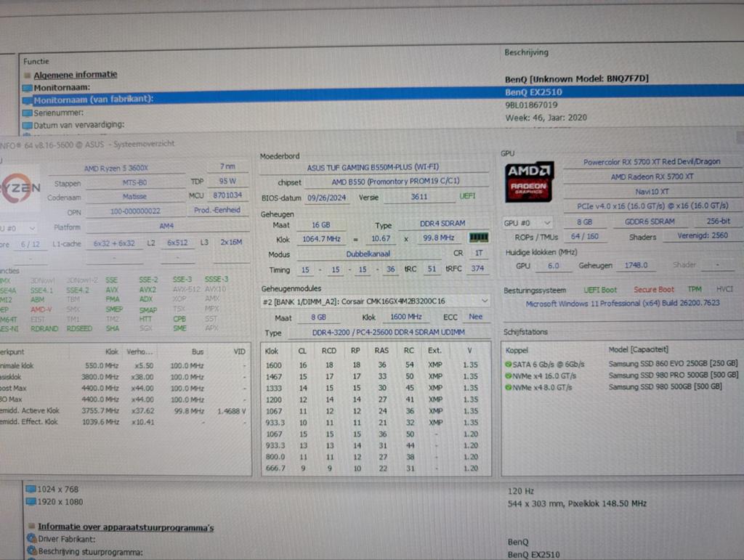
Task: Click the GPU memory clock 1748.0 value
Action: (636, 266)
